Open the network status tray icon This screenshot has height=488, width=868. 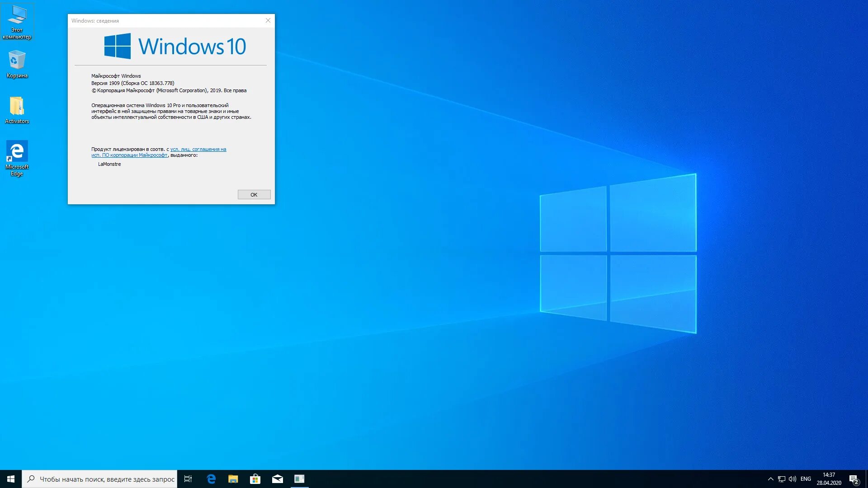[x=781, y=479]
